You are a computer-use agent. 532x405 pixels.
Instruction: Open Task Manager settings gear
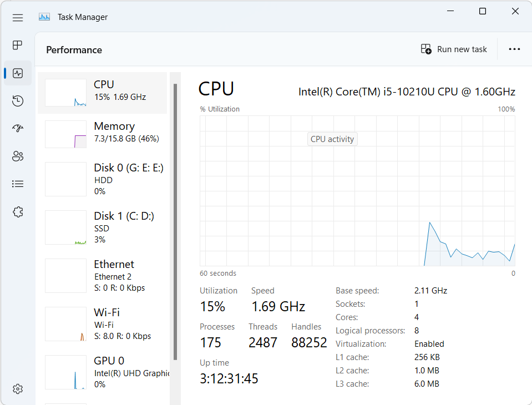tap(18, 389)
